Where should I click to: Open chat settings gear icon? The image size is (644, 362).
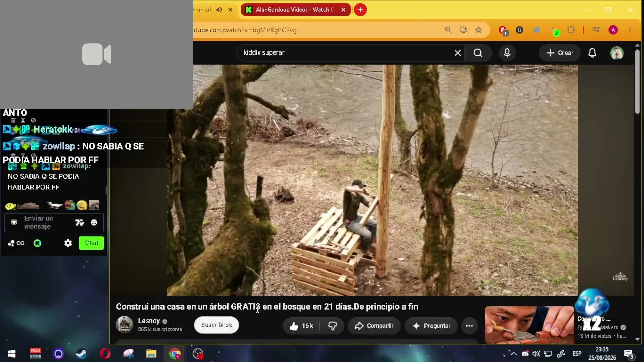pos(68,243)
